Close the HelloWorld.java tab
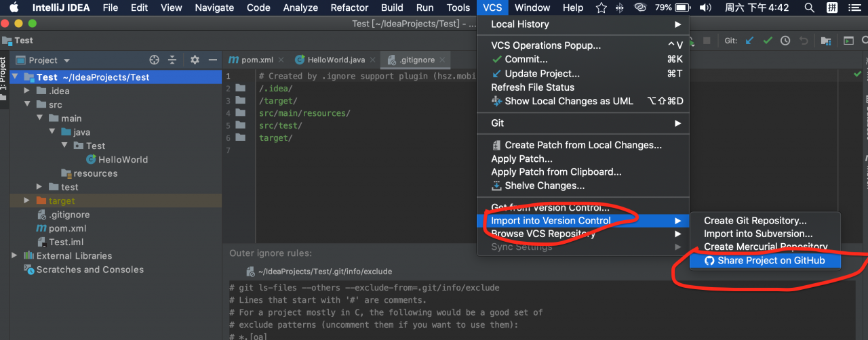This screenshot has height=340, width=868. click(374, 60)
